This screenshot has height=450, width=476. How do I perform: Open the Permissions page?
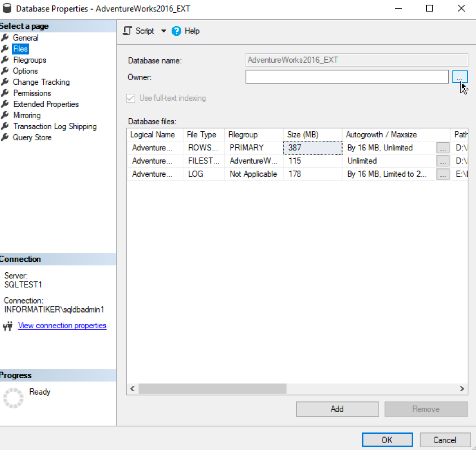32,93
